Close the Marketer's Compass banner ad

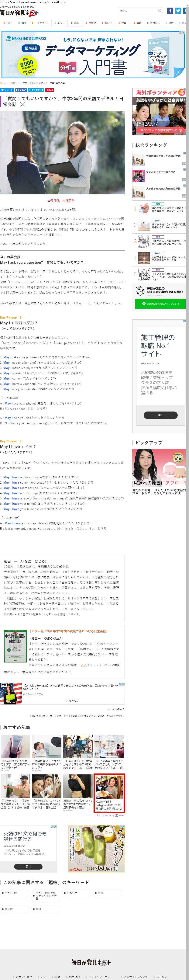pyautogui.click(x=183, y=33)
